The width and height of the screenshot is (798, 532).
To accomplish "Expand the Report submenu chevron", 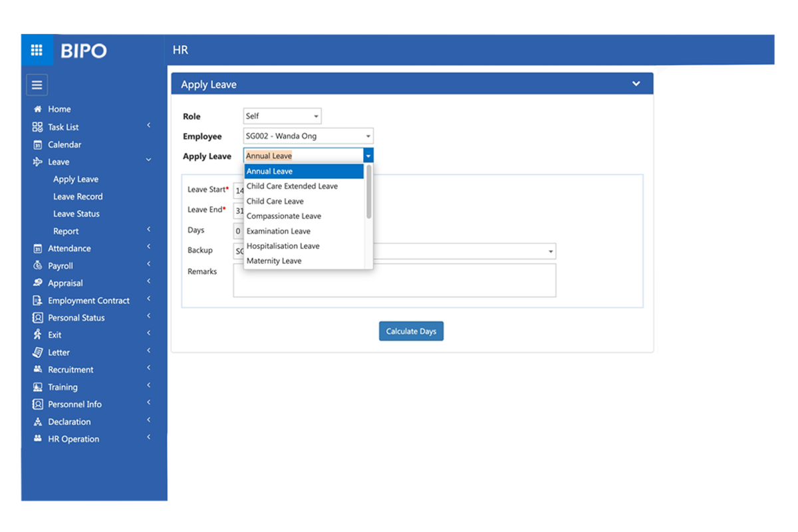I will tap(149, 229).
